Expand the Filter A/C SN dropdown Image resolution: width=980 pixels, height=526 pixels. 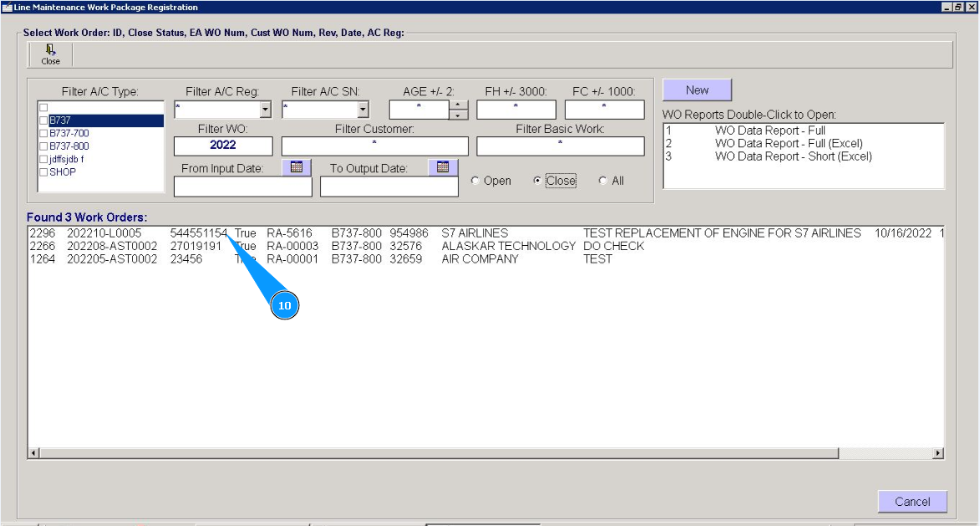pos(363,110)
